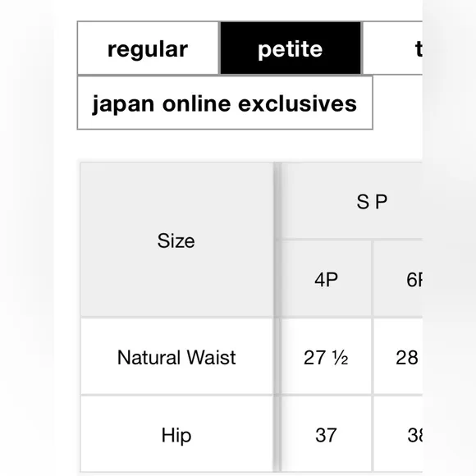Click the S P column header
476x476 pixels.
pos(351,201)
